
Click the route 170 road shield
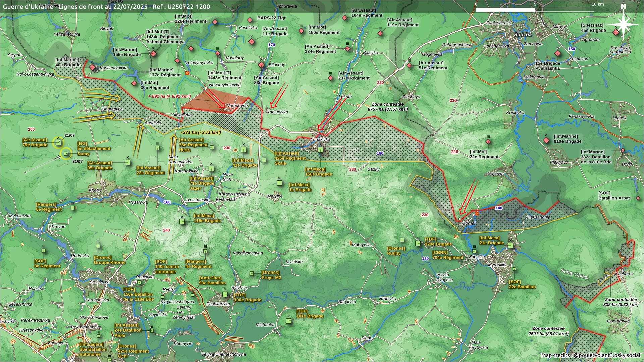pyautogui.click(x=272, y=45)
